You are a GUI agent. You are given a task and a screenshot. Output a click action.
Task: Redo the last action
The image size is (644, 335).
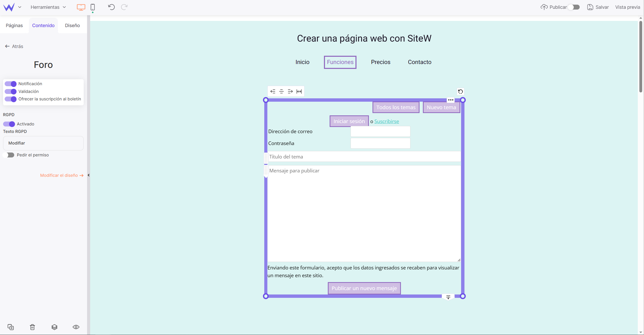[x=124, y=7]
